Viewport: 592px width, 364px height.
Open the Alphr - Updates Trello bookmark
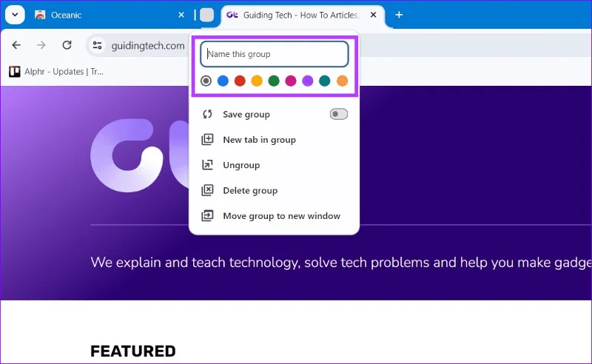[56, 71]
